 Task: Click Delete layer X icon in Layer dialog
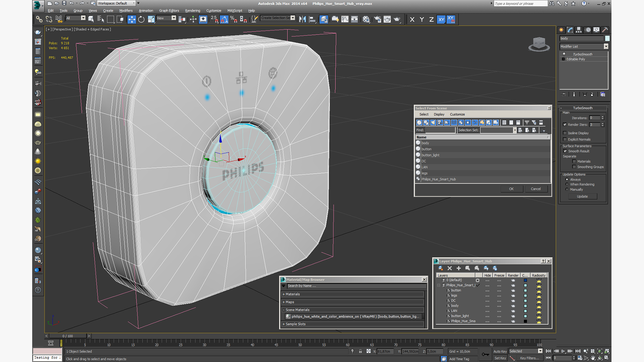(449, 268)
